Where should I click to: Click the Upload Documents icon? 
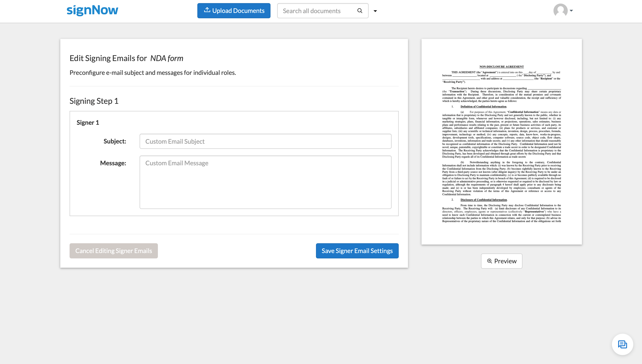coord(206,10)
